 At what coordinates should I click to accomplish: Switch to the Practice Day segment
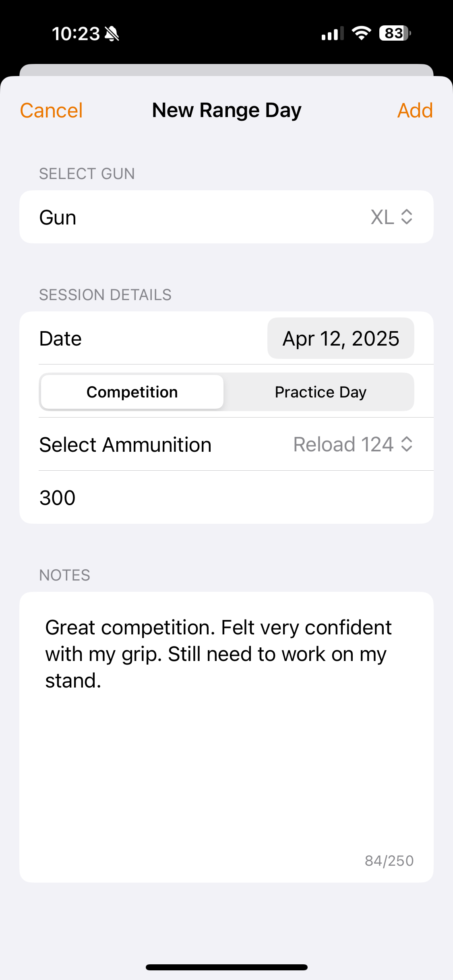click(321, 392)
